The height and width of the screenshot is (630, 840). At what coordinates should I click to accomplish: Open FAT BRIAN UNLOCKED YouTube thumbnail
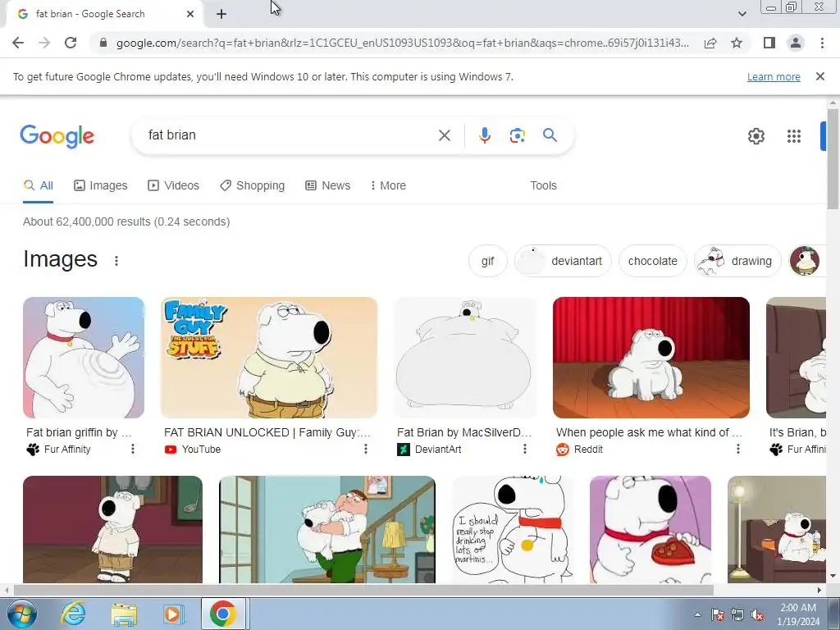click(269, 358)
